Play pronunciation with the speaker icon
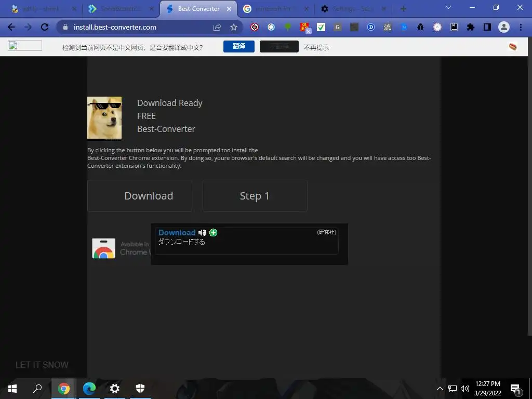The width and height of the screenshot is (532, 399). pyautogui.click(x=202, y=232)
